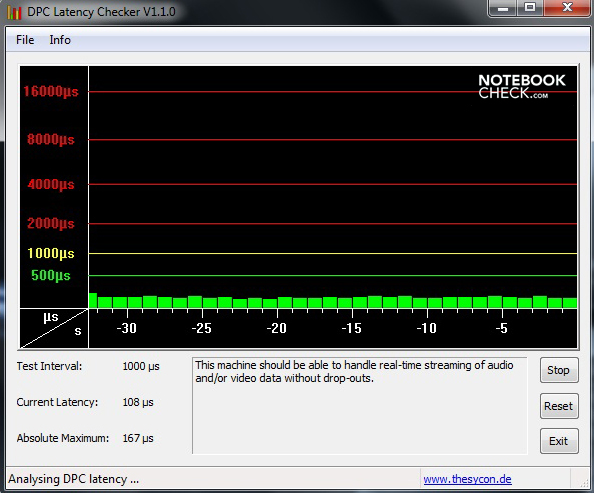594x493 pixels.
Task: Click the Absolute Maximum value 167 µs
Action: pos(138,438)
